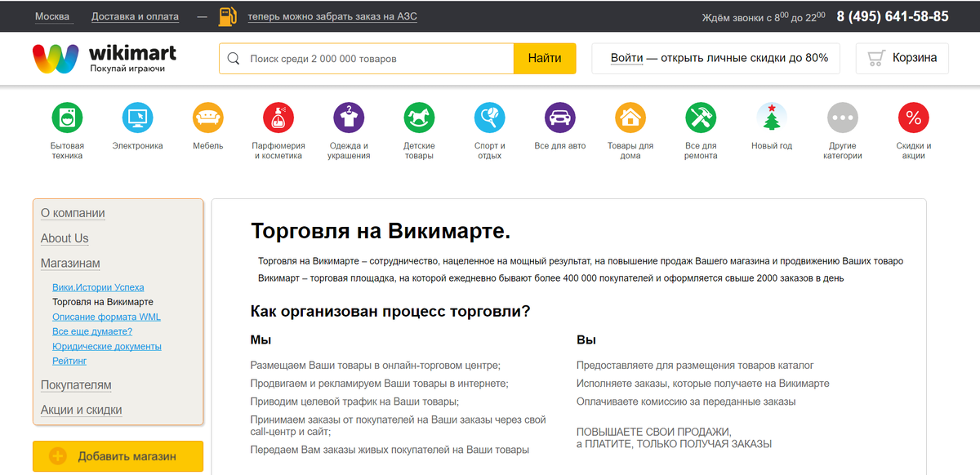Click text Предоставляете для размещения товаров каталог
The height and width of the screenshot is (475, 980).
pos(695,366)
